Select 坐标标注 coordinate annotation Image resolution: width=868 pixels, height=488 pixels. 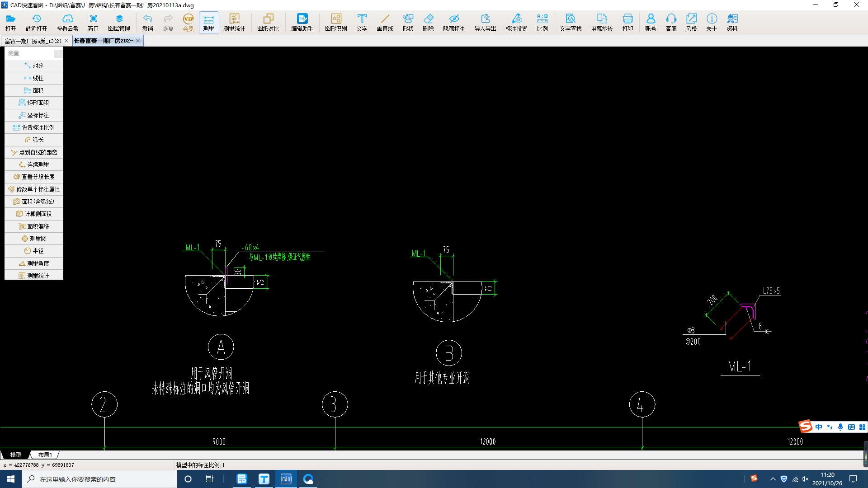click(34, 115)
